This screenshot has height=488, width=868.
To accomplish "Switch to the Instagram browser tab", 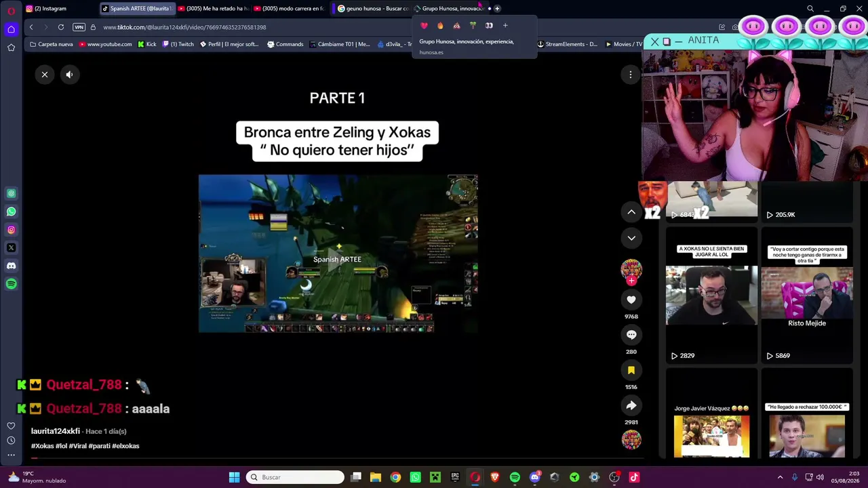I will pyautogui.click(x=60, y=8).
